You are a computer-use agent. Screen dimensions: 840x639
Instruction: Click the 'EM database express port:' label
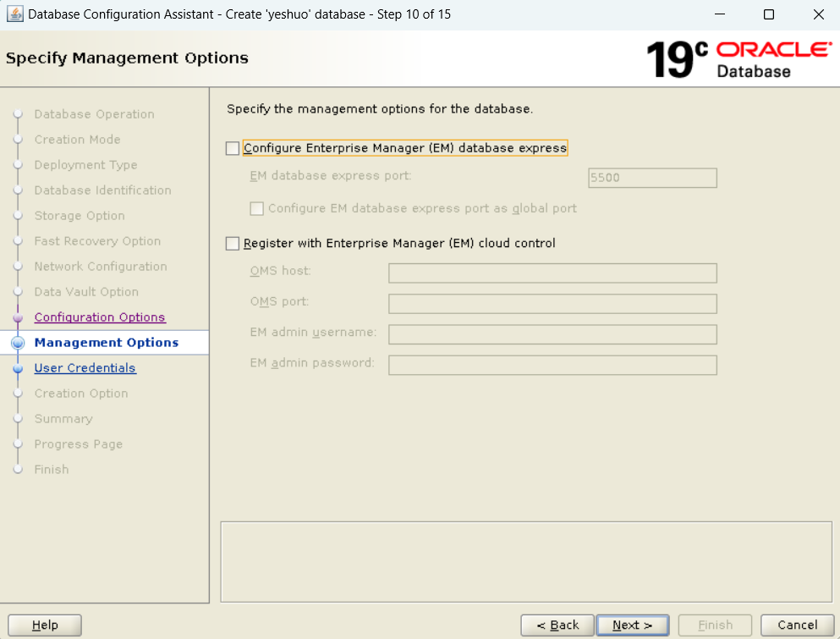pos(331,176)
